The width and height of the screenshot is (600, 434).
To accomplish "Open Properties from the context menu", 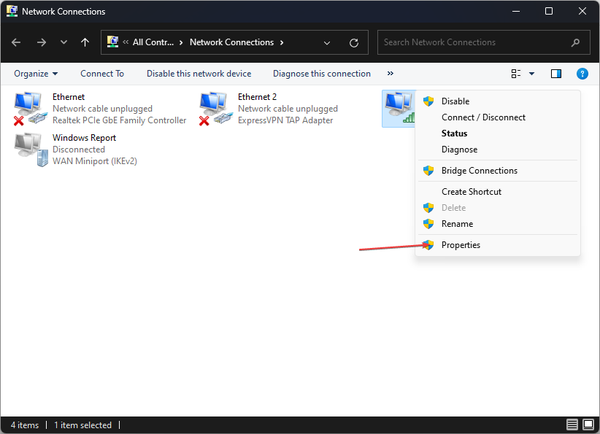I will (498, 245).
